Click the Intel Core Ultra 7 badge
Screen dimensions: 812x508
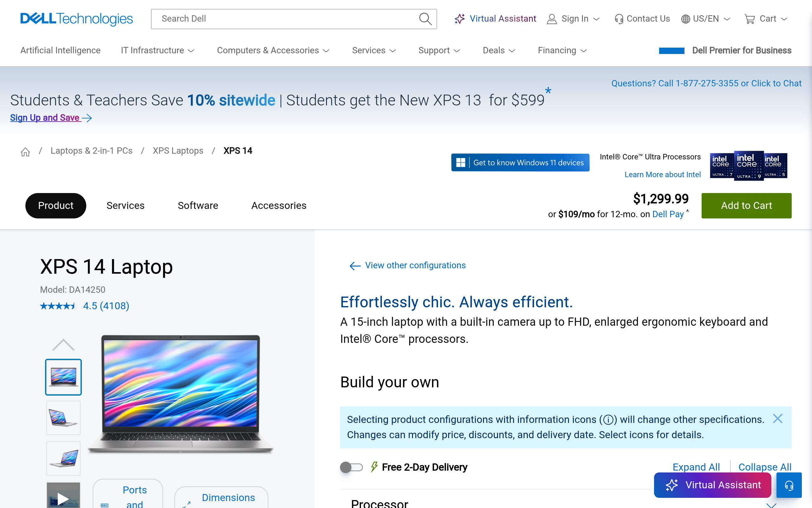[x=722, y=166]
